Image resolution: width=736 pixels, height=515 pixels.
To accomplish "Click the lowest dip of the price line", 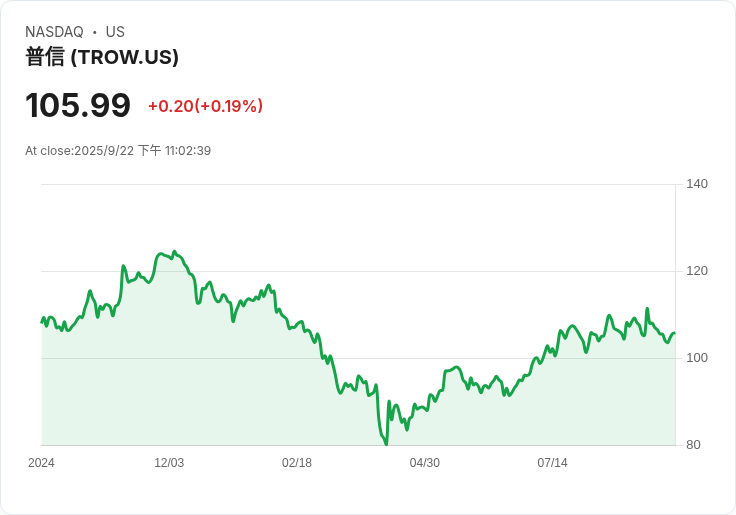I will [x=386, y=443].
